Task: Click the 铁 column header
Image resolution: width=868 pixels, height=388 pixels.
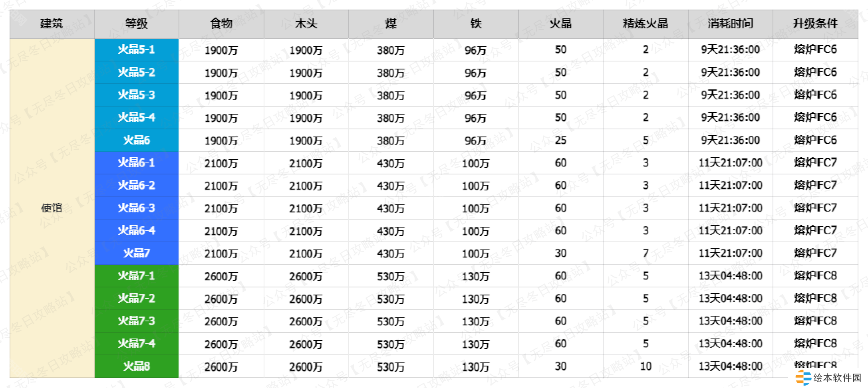Action: coord(476,24)
